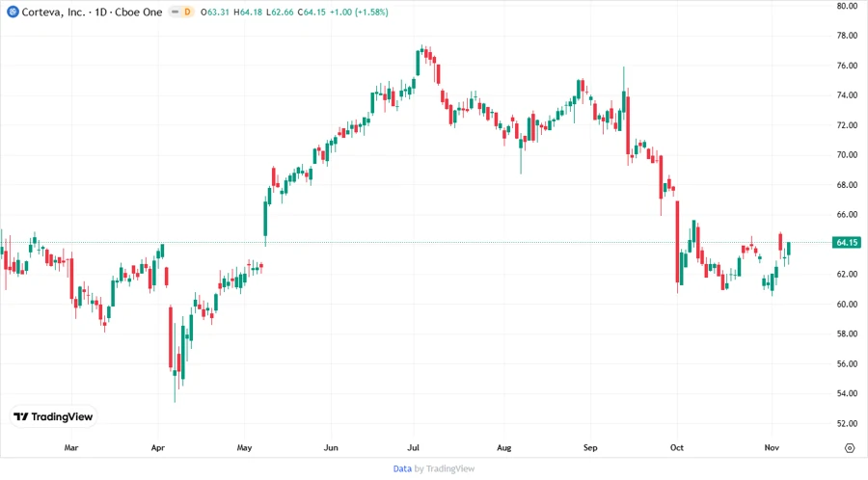Click the 72.00 price axis label
This screenshot has width=868, height=480.
[847, 125]
